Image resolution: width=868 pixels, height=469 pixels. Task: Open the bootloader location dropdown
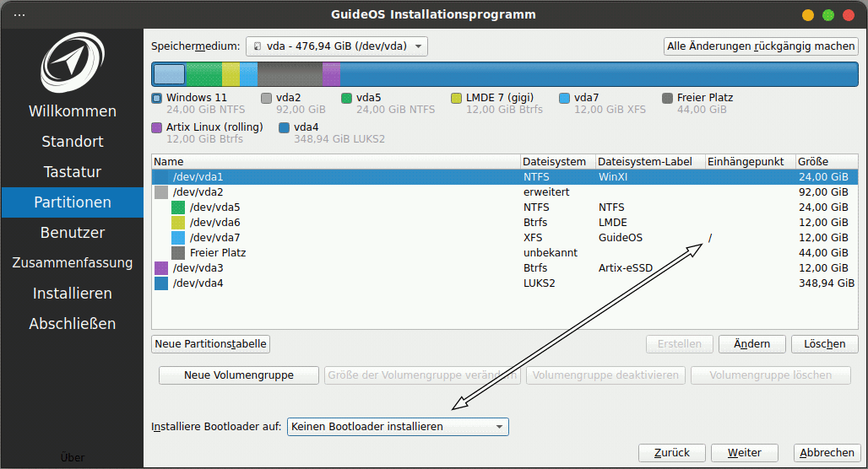pos(398,427)
